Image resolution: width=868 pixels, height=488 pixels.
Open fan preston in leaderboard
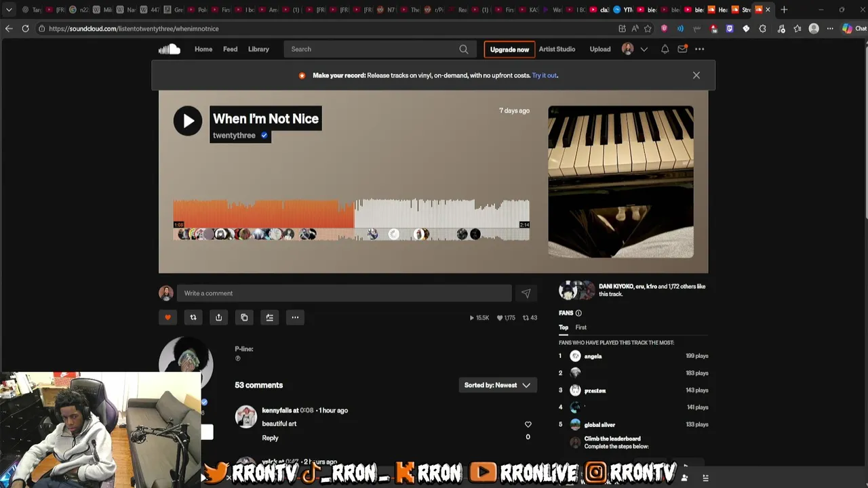coord(595,390)
